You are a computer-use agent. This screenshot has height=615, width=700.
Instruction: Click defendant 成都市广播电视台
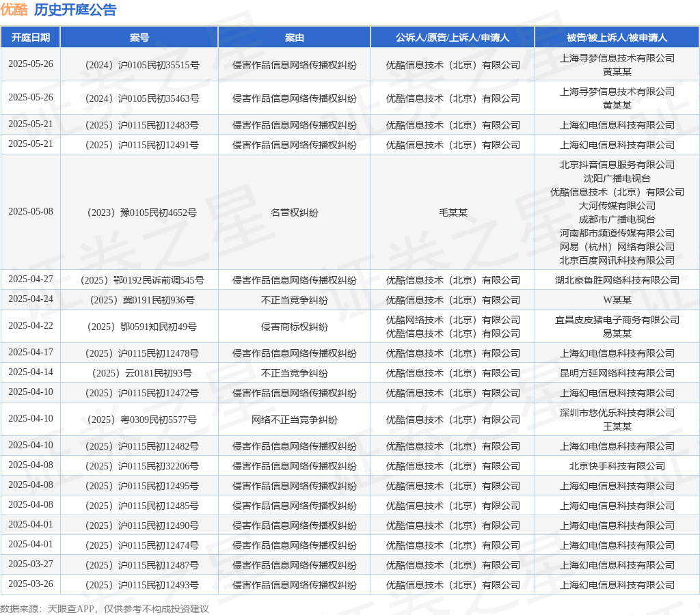coord(617,219)
